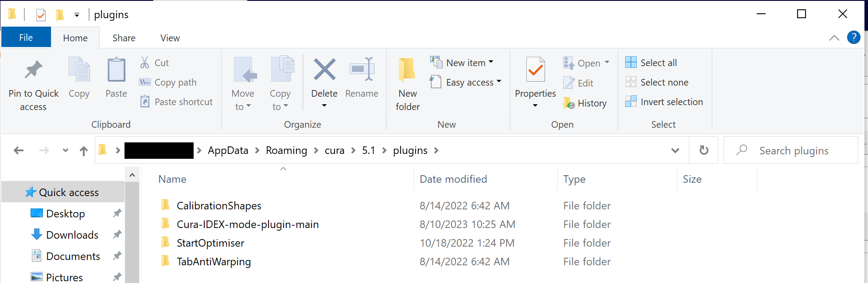Open the New item dropdown arrow

point(491,62)
